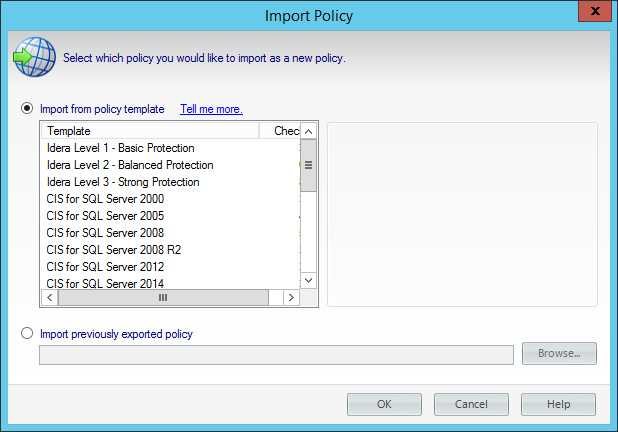Click the Cancel button
This screenshot has height=432, width=618.
pyautogui.click(x=471, y=404)
